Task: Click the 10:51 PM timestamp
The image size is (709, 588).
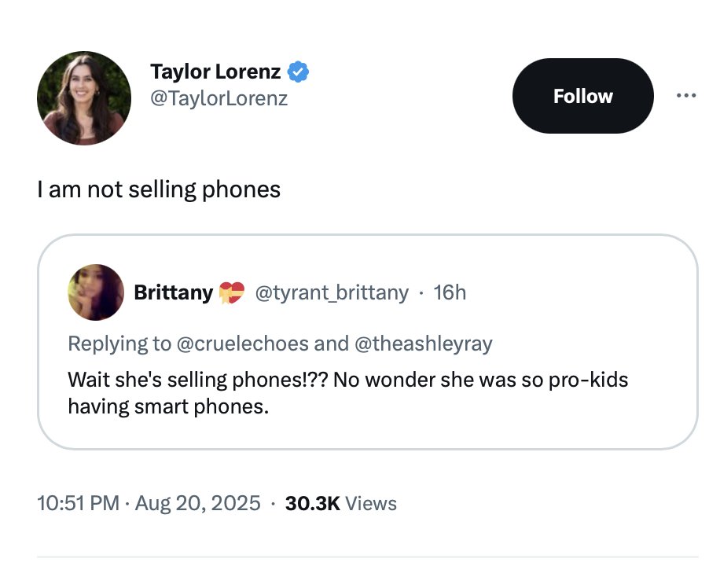Action: (79, 503)
